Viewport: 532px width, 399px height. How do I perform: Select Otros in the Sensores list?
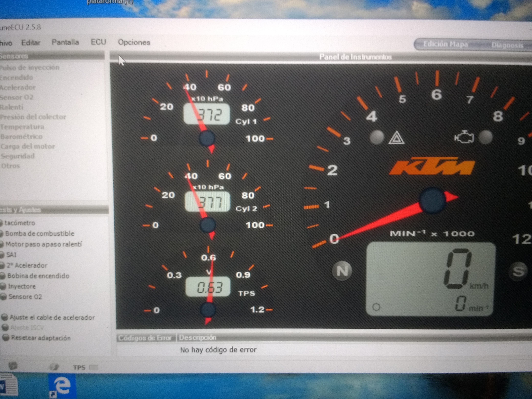11,166
